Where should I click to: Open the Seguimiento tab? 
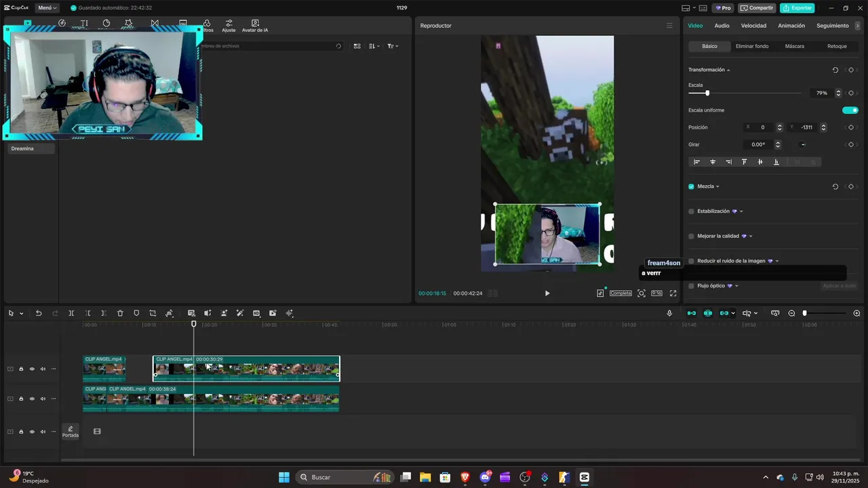pos(833,26)
